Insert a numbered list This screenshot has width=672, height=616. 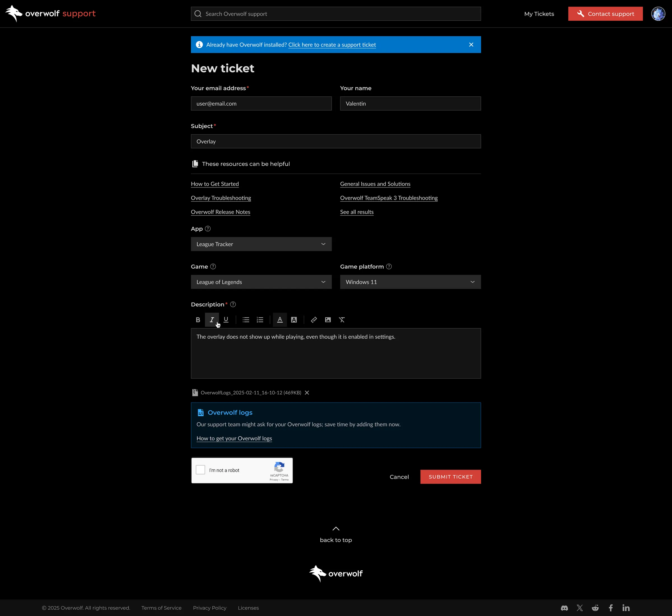click(260, 320)
